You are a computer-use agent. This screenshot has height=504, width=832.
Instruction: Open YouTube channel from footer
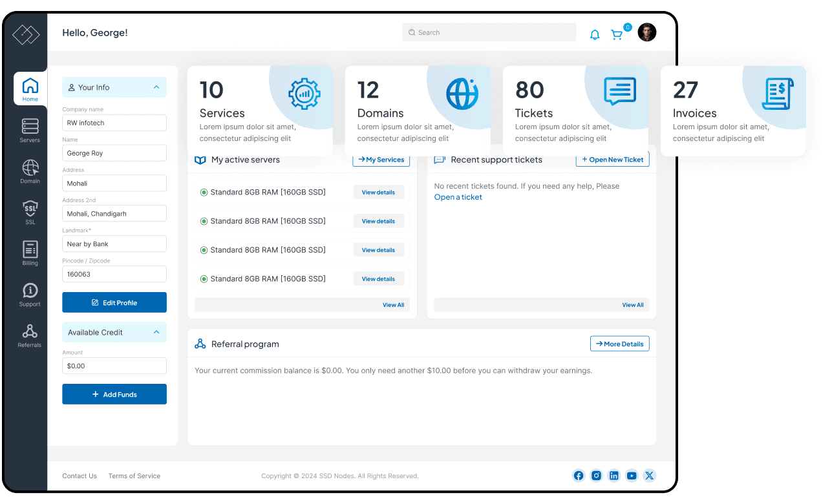pos(632,476)
